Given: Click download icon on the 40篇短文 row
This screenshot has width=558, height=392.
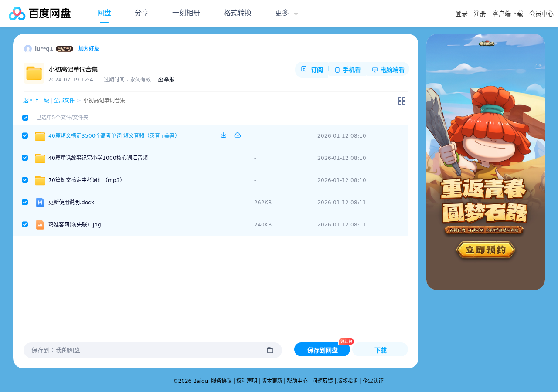Looking at the screenshot, I should coord(224,135).
